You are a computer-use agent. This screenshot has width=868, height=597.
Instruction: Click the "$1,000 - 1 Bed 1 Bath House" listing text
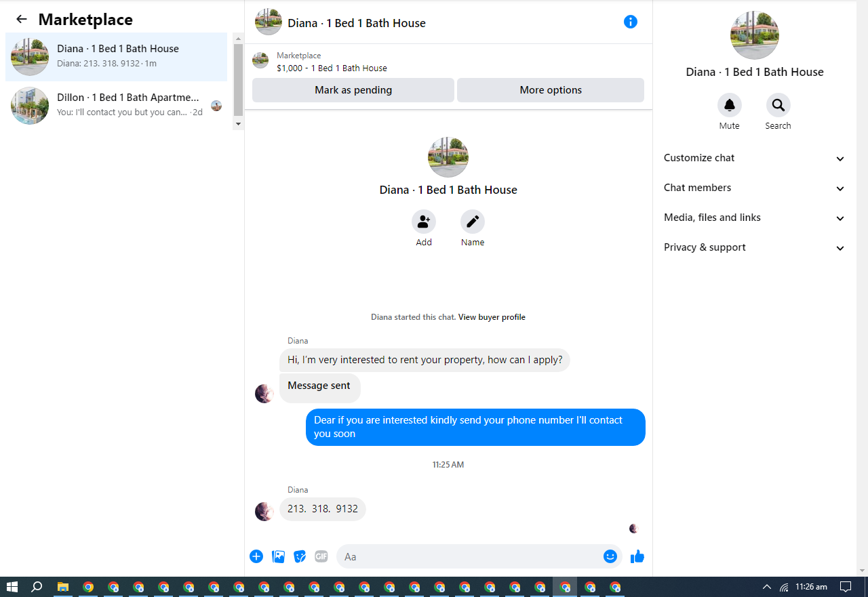(x=332, y=68)
